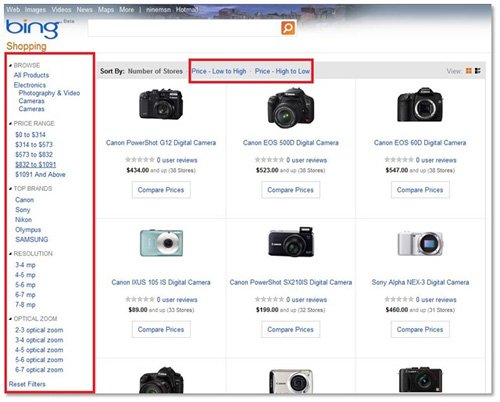Collapse the OPTICAL ZOOM section triangle

pyautogui.click(x=10, y=319)
